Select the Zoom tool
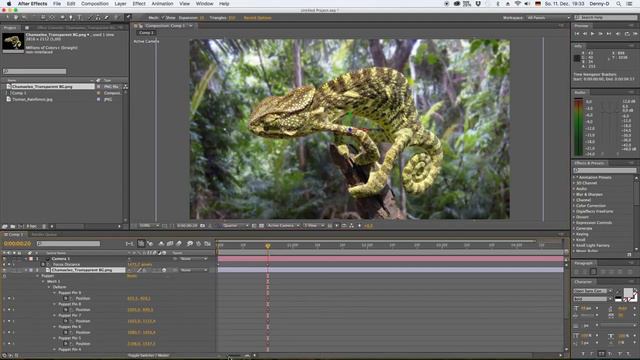 24,18
